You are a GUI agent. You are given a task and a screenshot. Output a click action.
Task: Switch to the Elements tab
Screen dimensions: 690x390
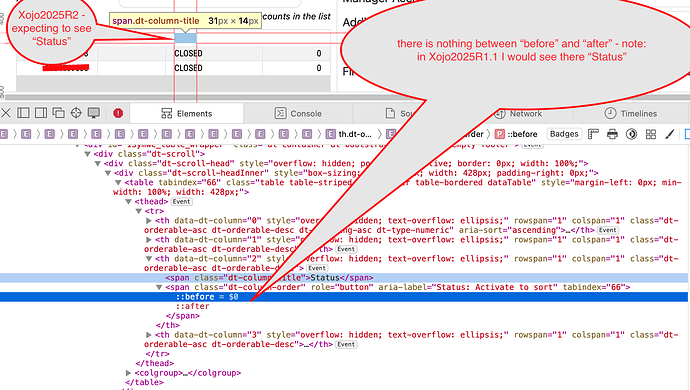(x=187, y=114)
